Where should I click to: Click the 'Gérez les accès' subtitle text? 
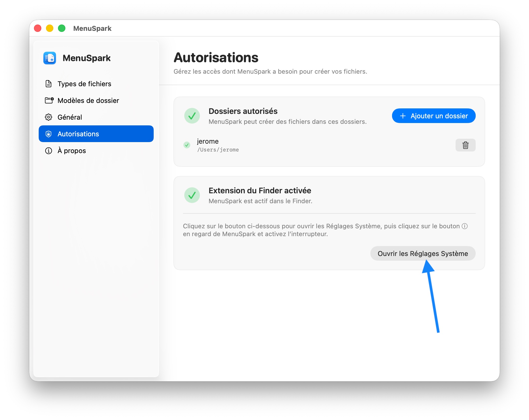(x=271, y=72)
